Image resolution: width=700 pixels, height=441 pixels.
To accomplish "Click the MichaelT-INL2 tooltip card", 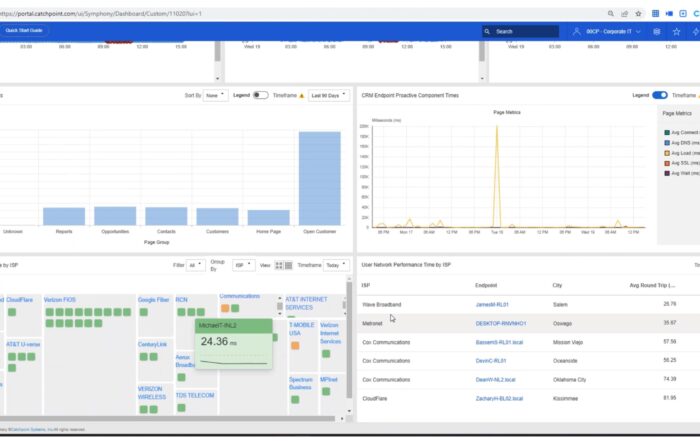I will (x=234, y=344).
